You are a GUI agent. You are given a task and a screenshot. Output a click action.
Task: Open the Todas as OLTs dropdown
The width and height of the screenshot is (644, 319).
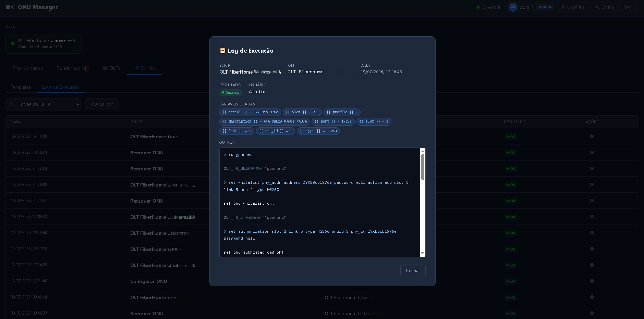(x=43, y=104)
